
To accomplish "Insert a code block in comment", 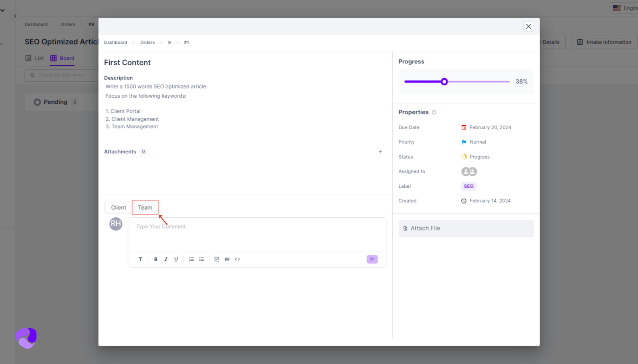I will coord(237,259).
